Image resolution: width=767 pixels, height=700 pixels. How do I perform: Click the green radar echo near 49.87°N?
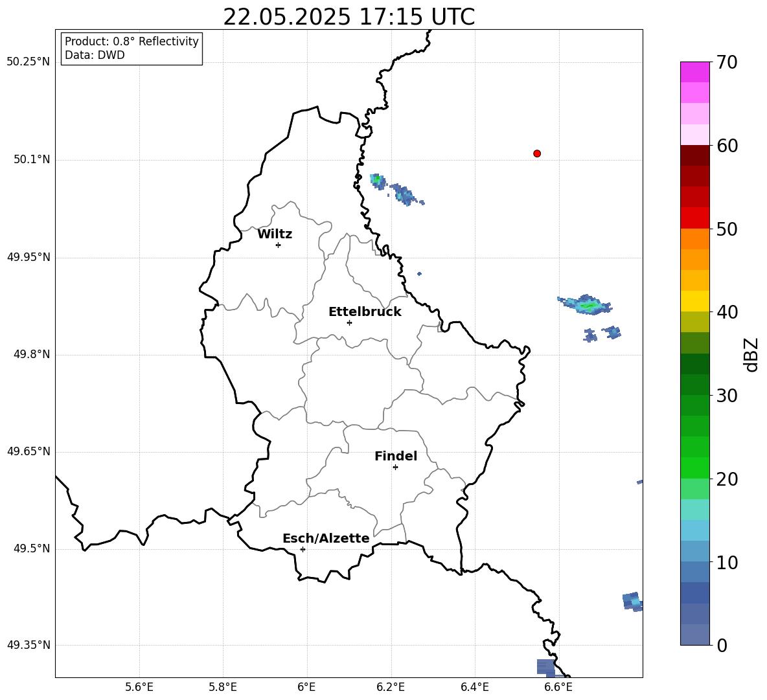point(585,305)
